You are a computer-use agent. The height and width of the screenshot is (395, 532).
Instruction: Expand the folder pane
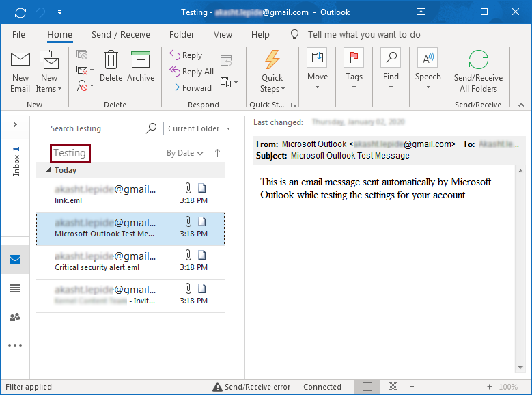click(x=15, y=124)
